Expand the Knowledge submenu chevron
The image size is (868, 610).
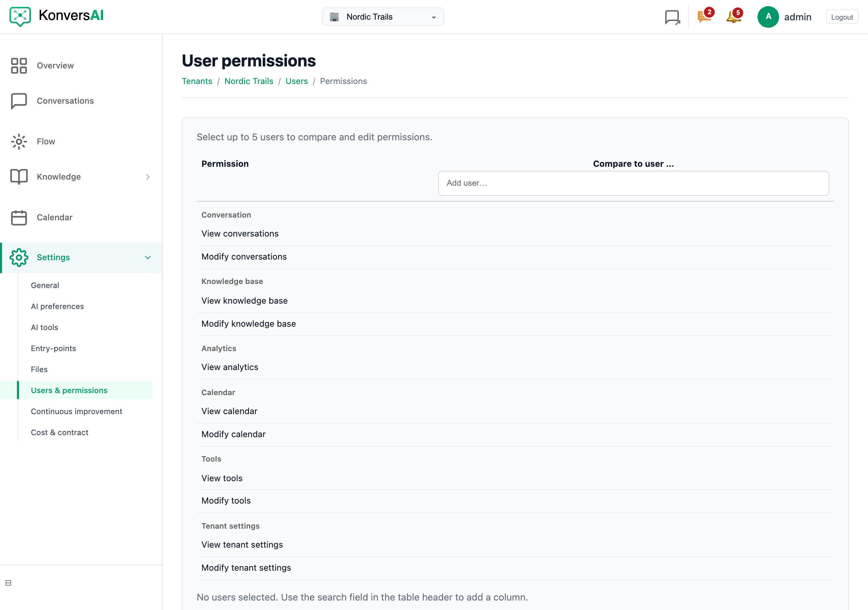pyautogui.click(x=148, y=177)
